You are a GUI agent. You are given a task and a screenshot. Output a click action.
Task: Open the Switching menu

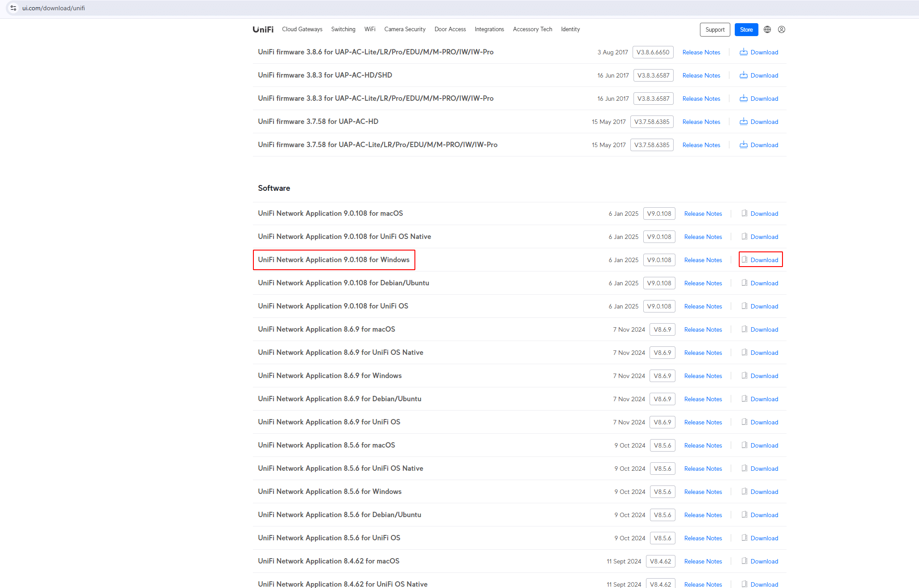point(343,29)
